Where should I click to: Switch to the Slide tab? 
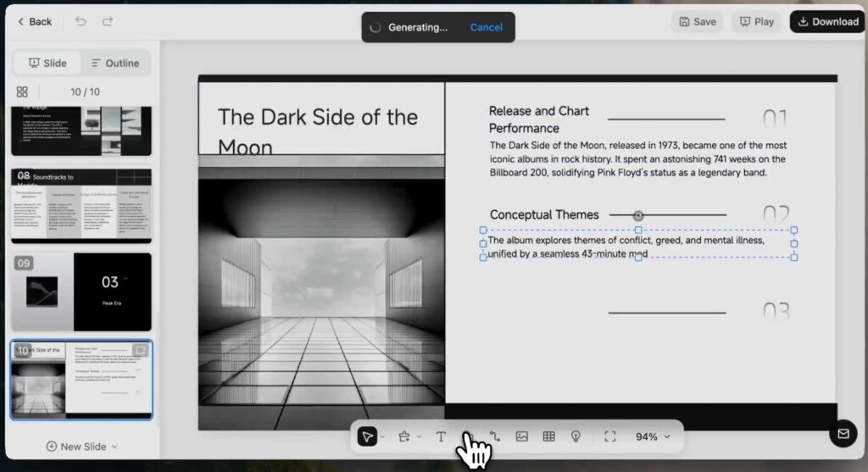pyautogui.click(x=47, y=63)
